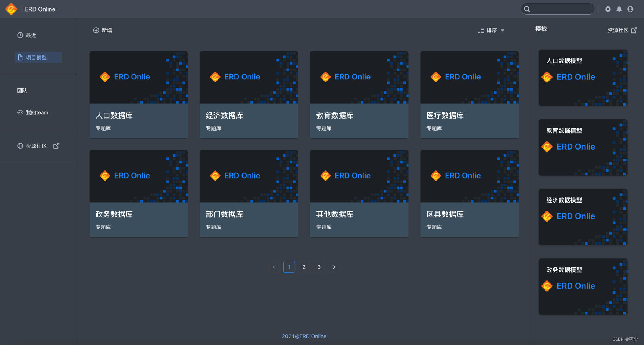Select 项目模型 in the sidebar
This screenshot has width=644, height=345.
[38, 57]
